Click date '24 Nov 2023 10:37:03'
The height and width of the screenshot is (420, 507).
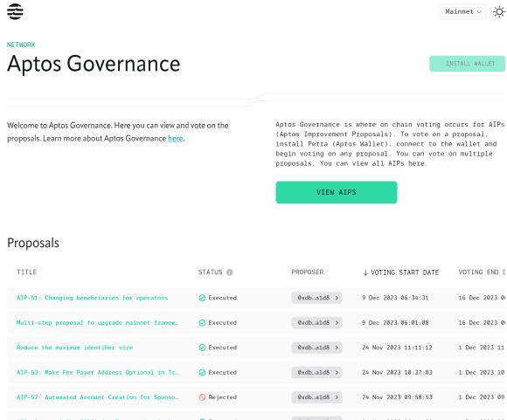[397, 373]
